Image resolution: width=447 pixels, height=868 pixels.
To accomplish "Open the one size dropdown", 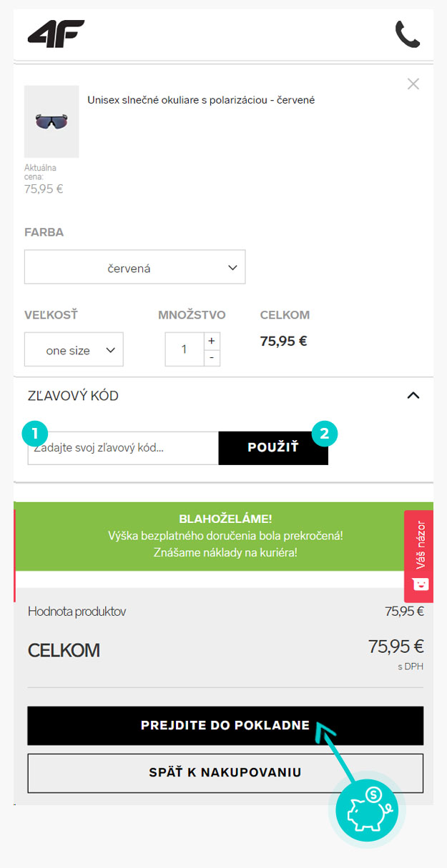I will [x=74, y=350].
